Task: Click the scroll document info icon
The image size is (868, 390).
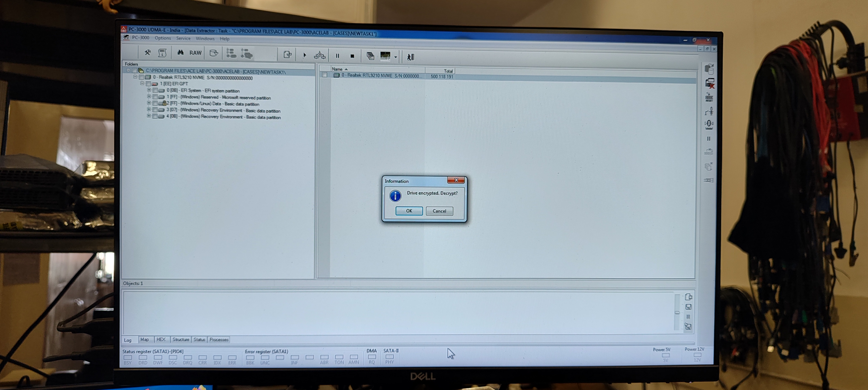Action: tap(162, 53)
